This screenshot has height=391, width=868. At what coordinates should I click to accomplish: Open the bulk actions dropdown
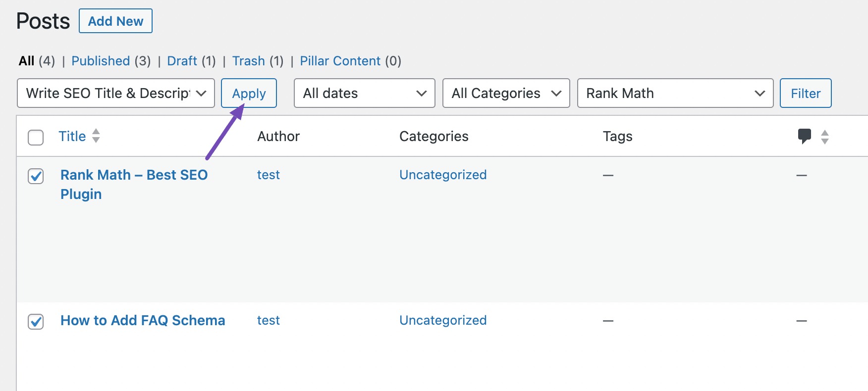116,93
